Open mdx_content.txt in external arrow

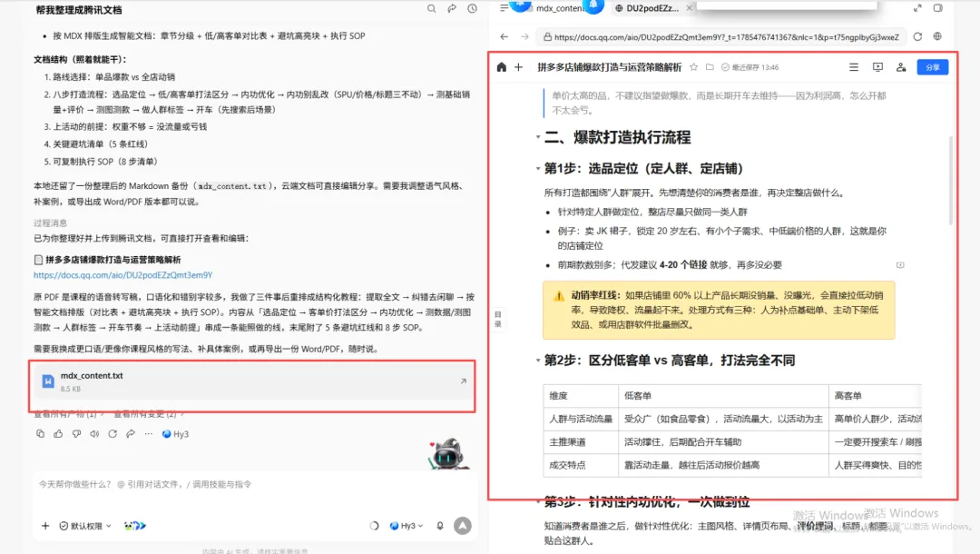tap(463, 381)
